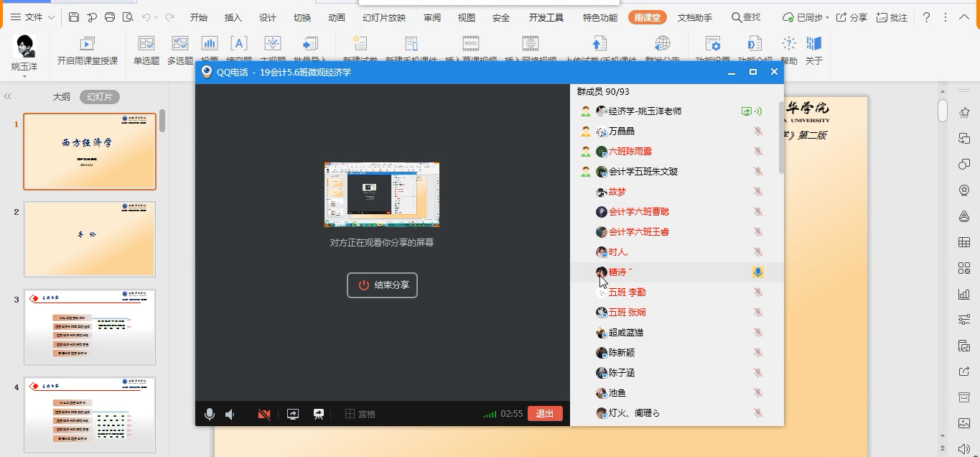This screenshot has width=980, height=457.
Task: Click the save icon in quick toolbar
Action: pyautogui.click(x=74, y=17)
